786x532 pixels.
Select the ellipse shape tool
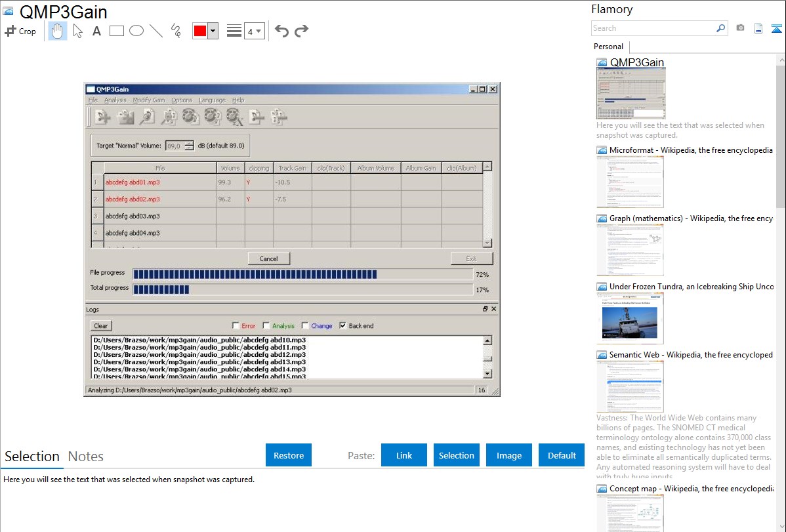click(x=136, y=31)
